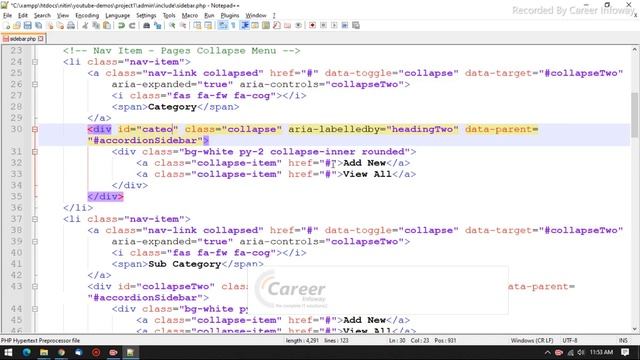The height and width of the screenshot is (360, 640).
Task: Toggle the INS insert mode indicator
Action: (x=623, y=340)
